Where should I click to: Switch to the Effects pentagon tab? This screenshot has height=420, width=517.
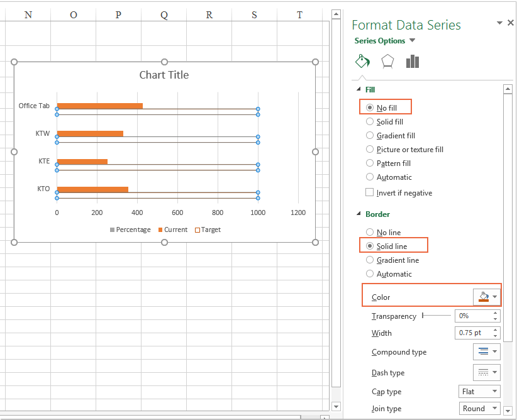pos(387,61)
